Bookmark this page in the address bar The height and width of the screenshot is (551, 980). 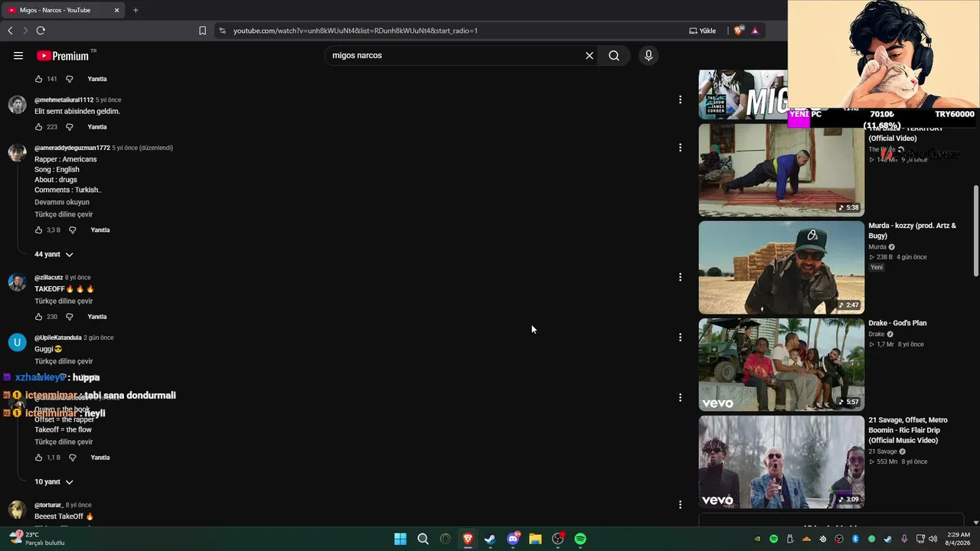click(x=202, y=31)
